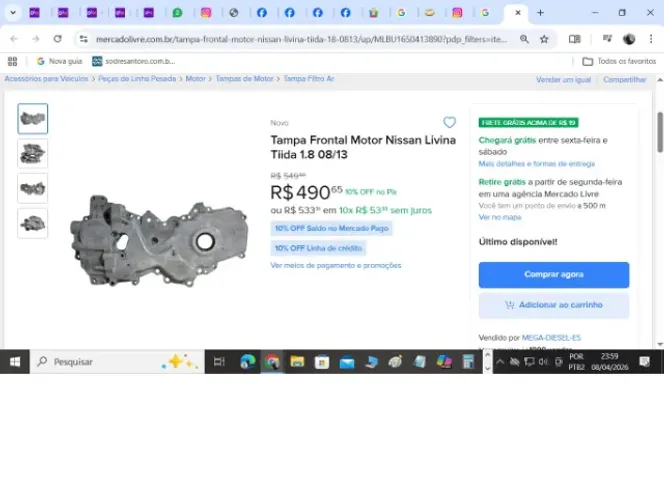Open Tampas de Motor breadcrumb
664x500 pixels.
tap(244, 79)
